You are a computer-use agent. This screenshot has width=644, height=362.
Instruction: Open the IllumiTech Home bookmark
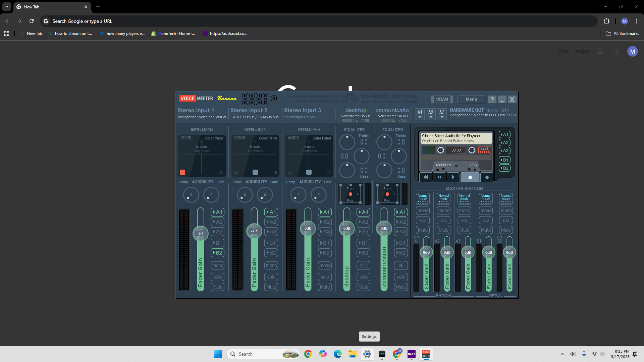(173, 34)
